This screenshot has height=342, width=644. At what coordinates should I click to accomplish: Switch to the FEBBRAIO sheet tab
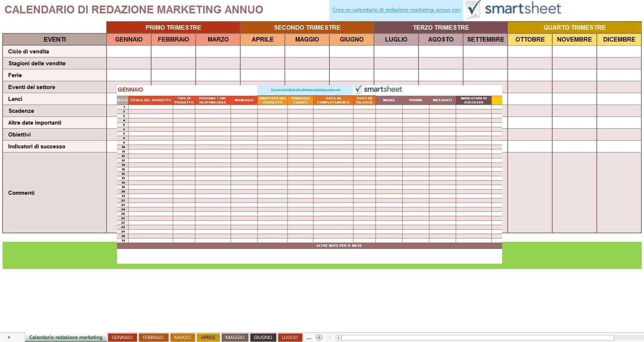[153, 338]
